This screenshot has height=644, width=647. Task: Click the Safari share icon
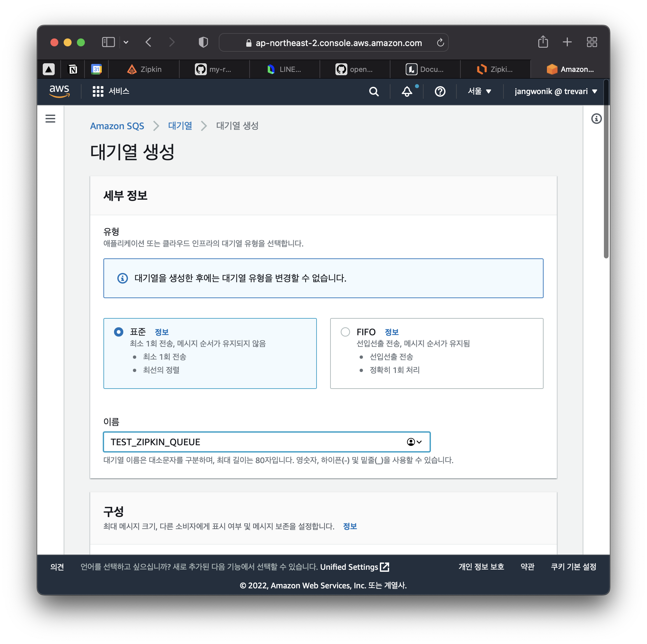point(543,42)
